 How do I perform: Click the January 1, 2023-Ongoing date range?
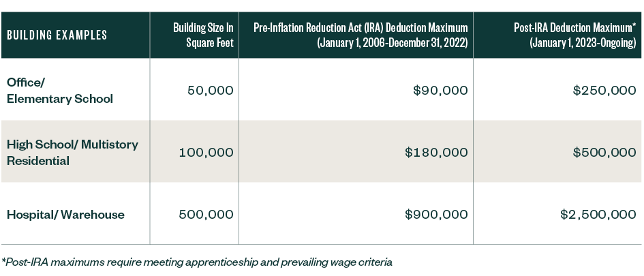583,43
